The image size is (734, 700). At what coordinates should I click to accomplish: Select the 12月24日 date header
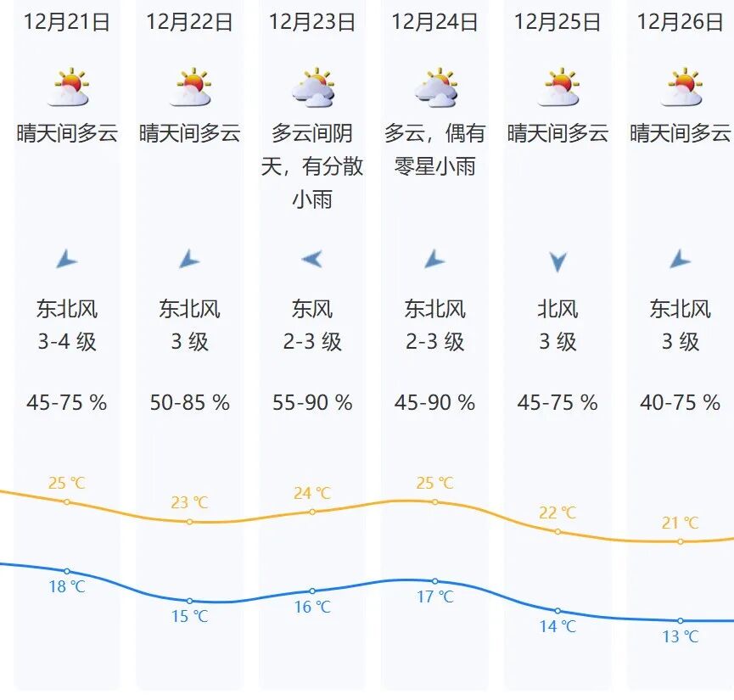point(435,22)
